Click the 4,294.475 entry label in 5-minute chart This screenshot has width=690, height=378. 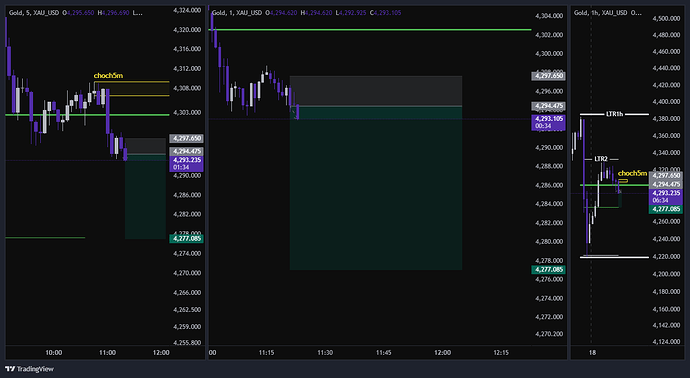[187, 151]
